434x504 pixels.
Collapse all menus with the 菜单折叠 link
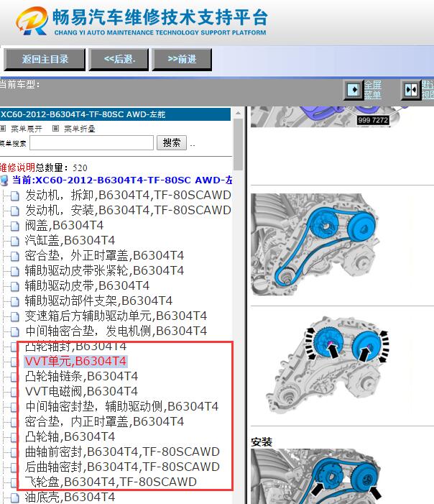79,129
